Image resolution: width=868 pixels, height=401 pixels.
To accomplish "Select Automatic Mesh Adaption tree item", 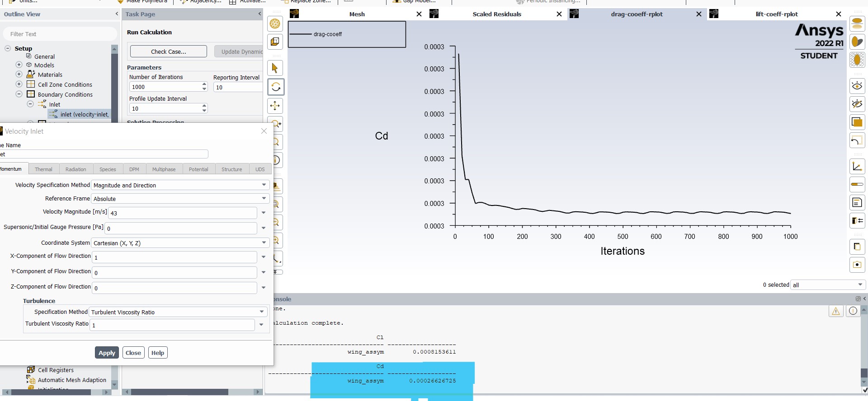I will pos(72,380).
